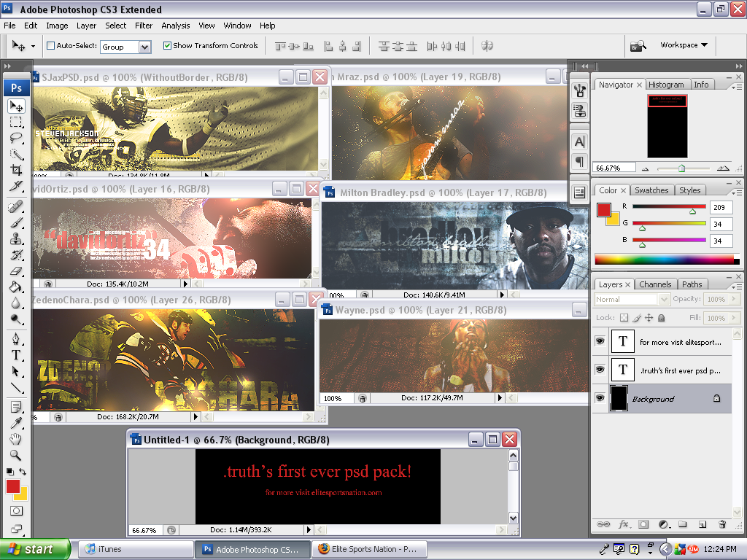Select the Brush tool
Screen dimensions: 747x560
[16, 223]
